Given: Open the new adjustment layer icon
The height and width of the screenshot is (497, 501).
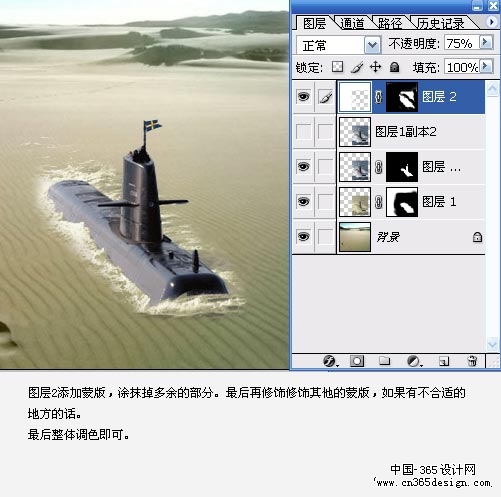Looking at the screenshot, I should [x=414, y=361].
